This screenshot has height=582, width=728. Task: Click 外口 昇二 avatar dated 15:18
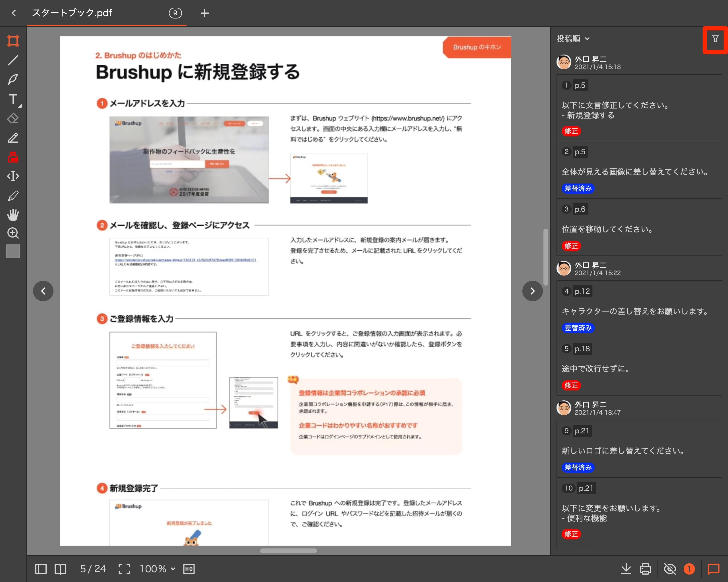click(564, 63)
